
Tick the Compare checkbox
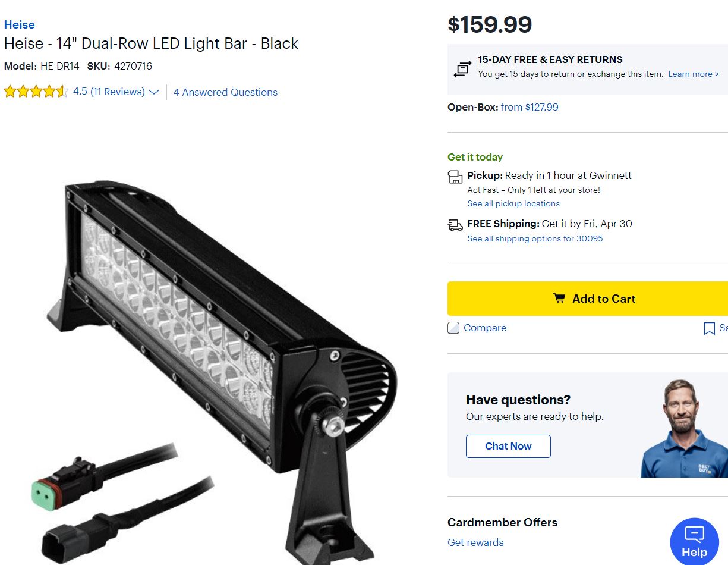click(x=453, y=328)
